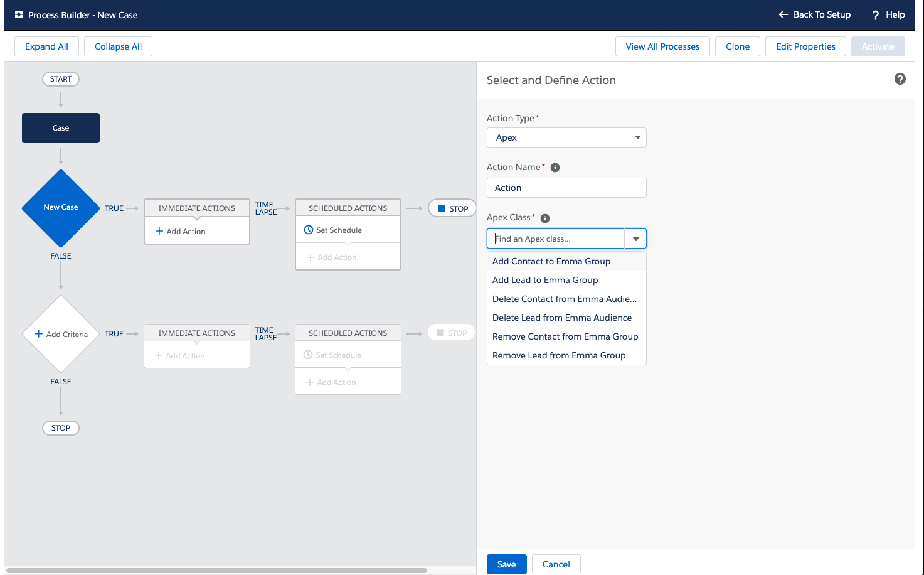Click the Action Name input field

click(x=566, y=187)
